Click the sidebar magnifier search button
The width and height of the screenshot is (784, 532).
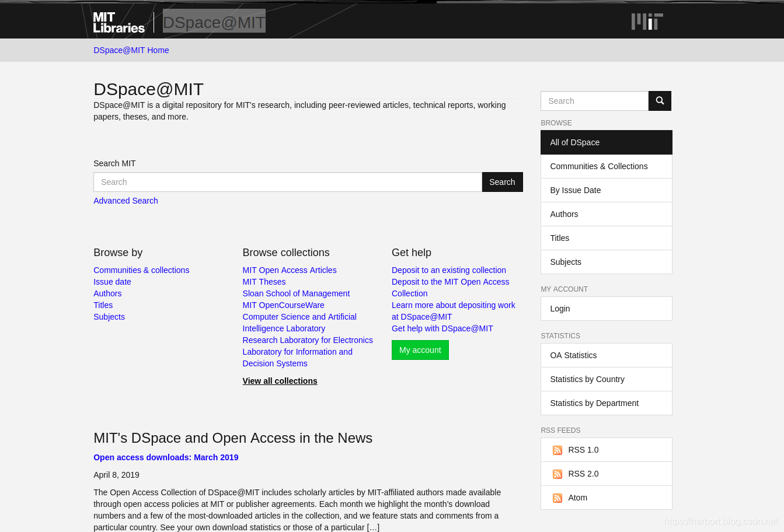click(x=660, y=101)
